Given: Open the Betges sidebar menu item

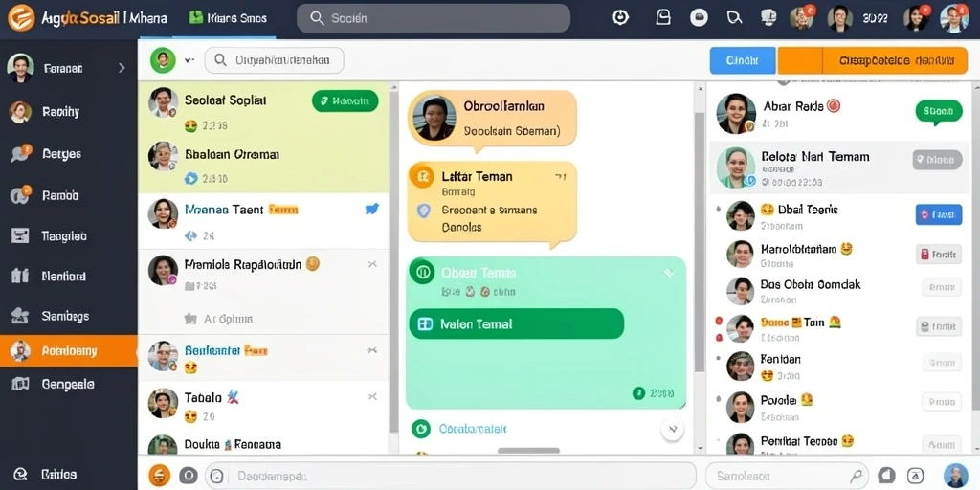Looking at the screenshot, I should pos(69,153).
